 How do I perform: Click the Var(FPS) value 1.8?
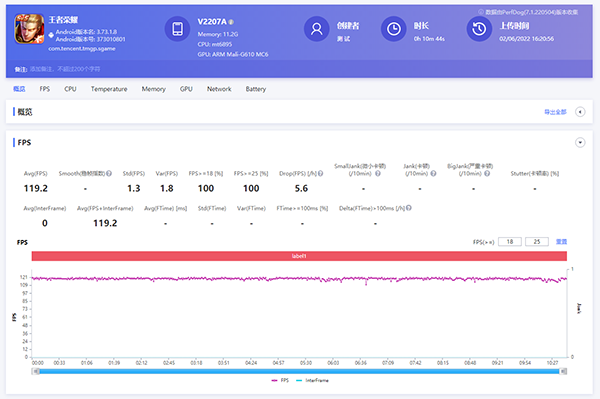click(x=166, y=188)
